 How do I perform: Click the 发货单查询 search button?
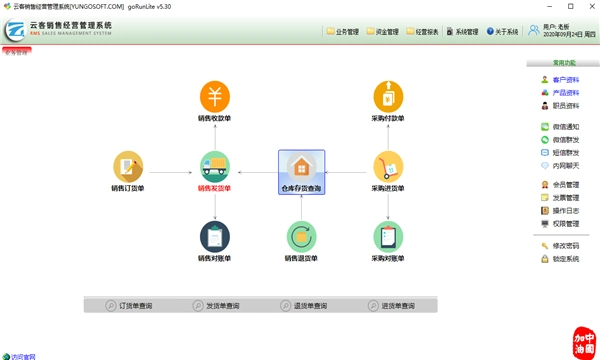tap(216, 306)
